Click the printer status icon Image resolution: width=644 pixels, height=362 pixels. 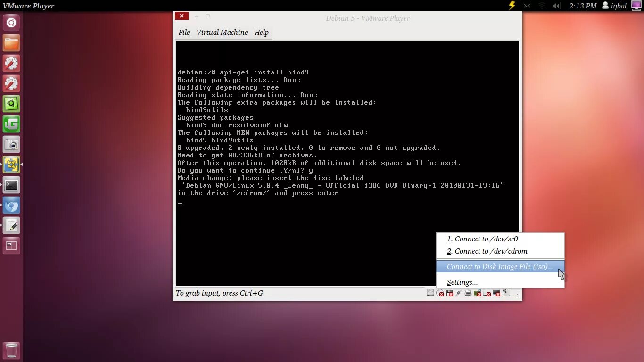(468, 293)
